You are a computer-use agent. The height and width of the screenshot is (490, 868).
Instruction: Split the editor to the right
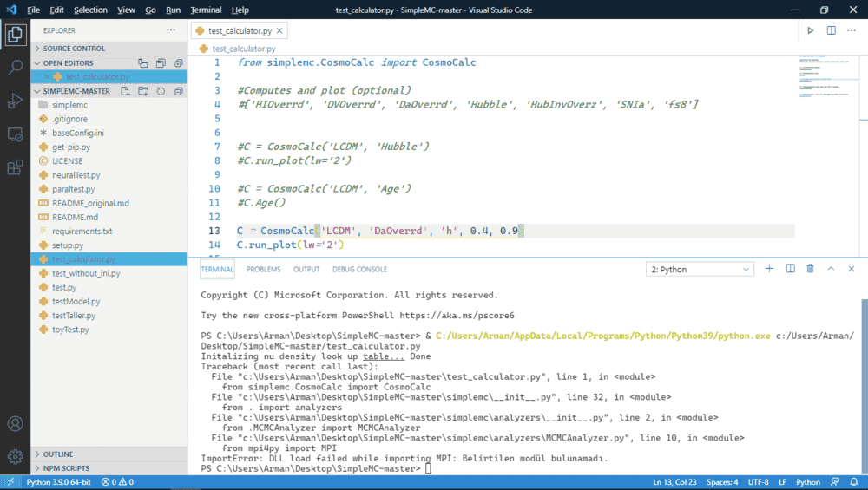click(832, 30)
